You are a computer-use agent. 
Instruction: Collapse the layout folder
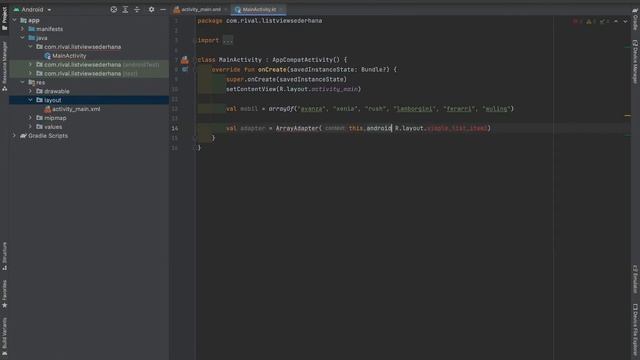30,100
